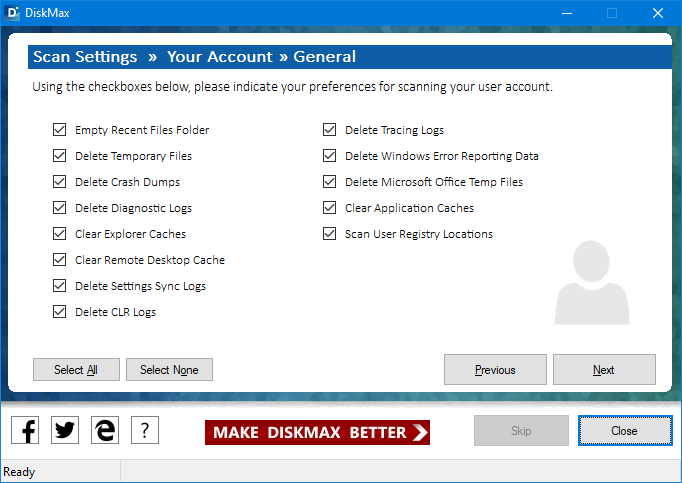Click the Select All button
Viewport: 682px width, 483px height.
point(76,369)
